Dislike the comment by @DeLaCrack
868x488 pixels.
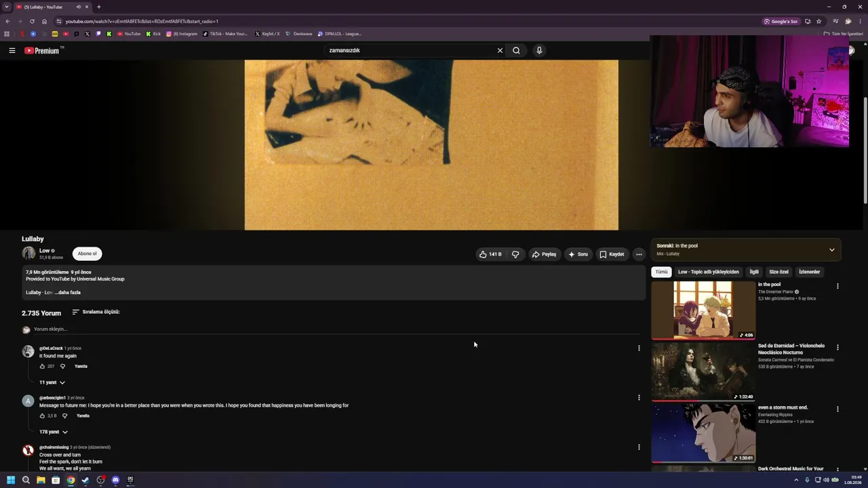coord(62,366)
